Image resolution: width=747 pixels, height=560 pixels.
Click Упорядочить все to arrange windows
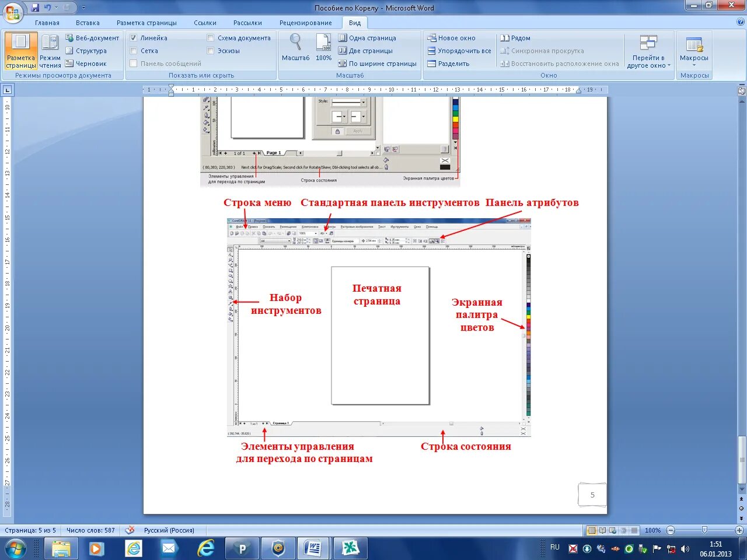click(459, 51)
